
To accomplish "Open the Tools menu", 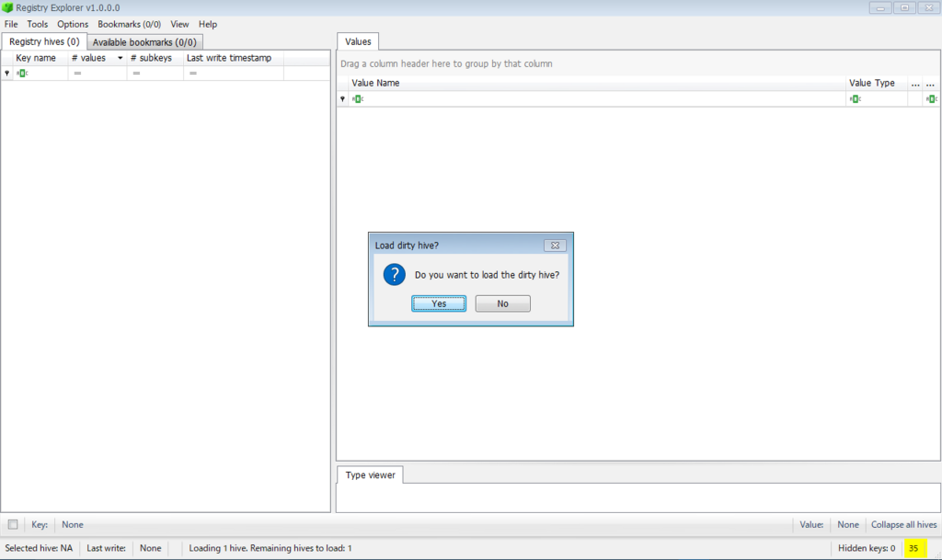I will (x=37, y=24).
